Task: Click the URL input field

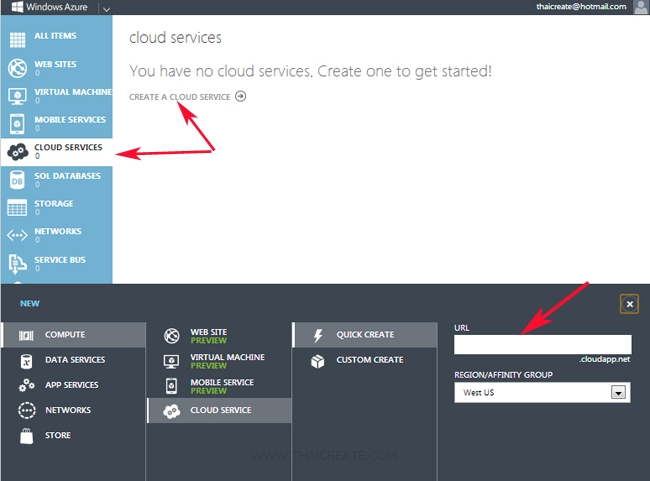Action: pyautogui.click(x=543, y=345)
